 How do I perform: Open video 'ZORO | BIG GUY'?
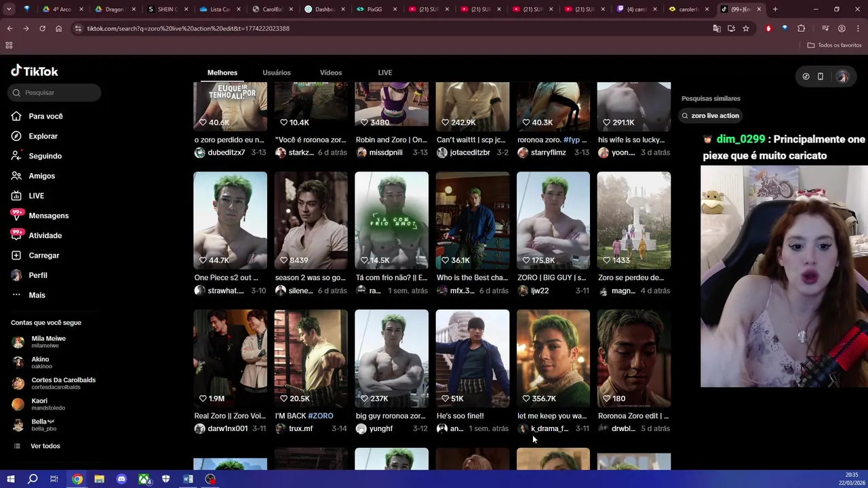pyautogui.click(x=553, y=220)
